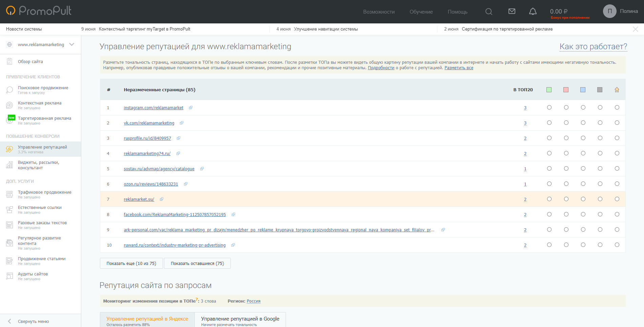Open 'Таргетированная реклама' in the sidebar

coord(44,118)
